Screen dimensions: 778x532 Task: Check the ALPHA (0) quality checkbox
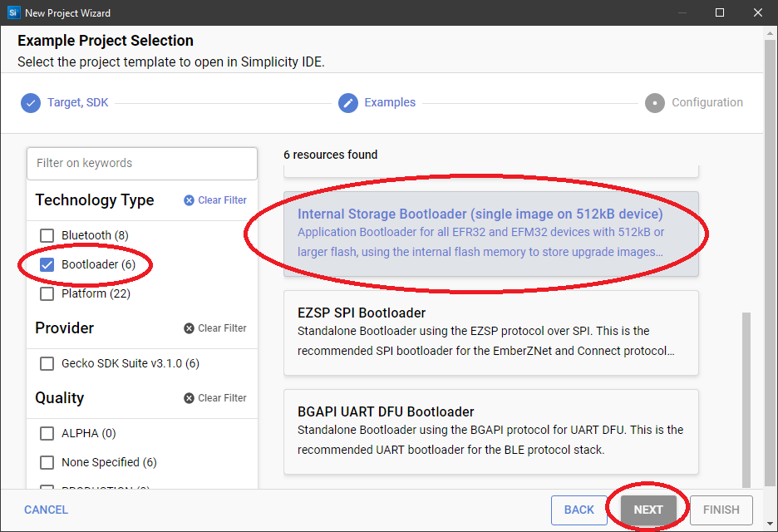(x=47, y=434)
